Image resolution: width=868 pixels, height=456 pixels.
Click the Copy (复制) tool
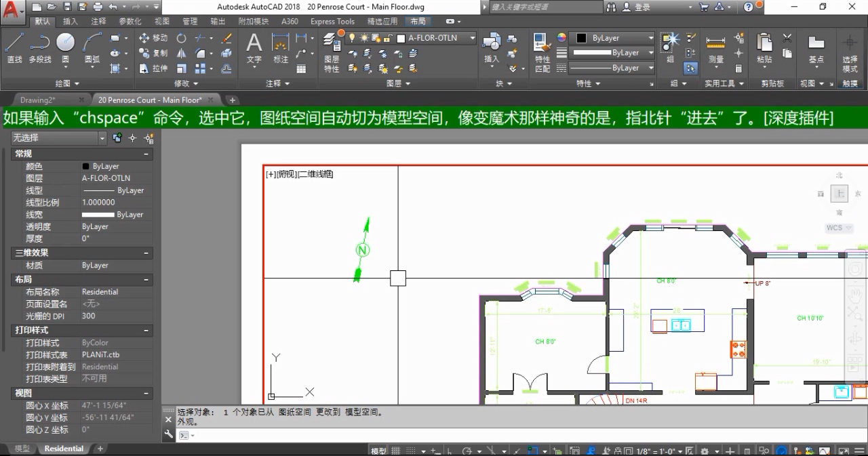tap(153, 53)
